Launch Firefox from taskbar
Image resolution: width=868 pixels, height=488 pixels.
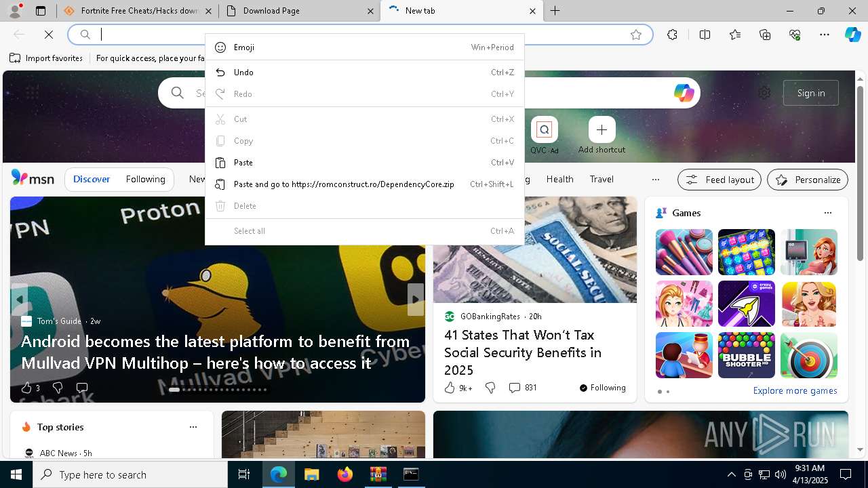344,474
